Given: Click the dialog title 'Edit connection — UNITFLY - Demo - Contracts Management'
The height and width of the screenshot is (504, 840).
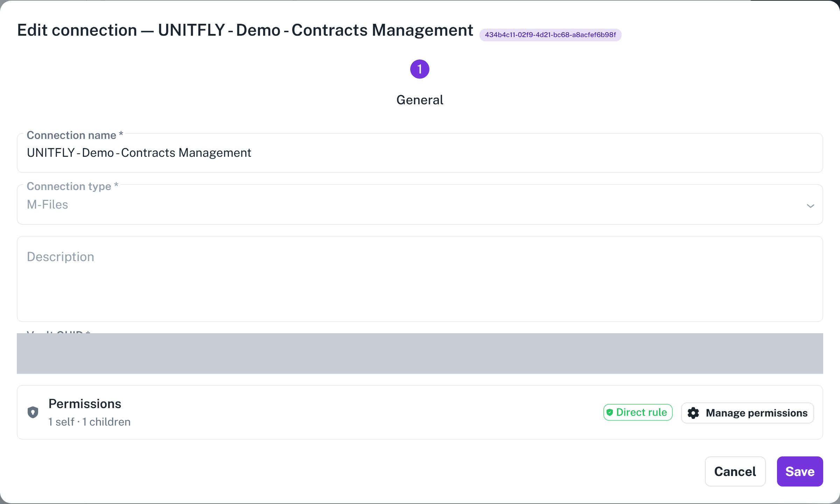Looking at the screenshot, I should pyautogui.click(x=245, y=30).
